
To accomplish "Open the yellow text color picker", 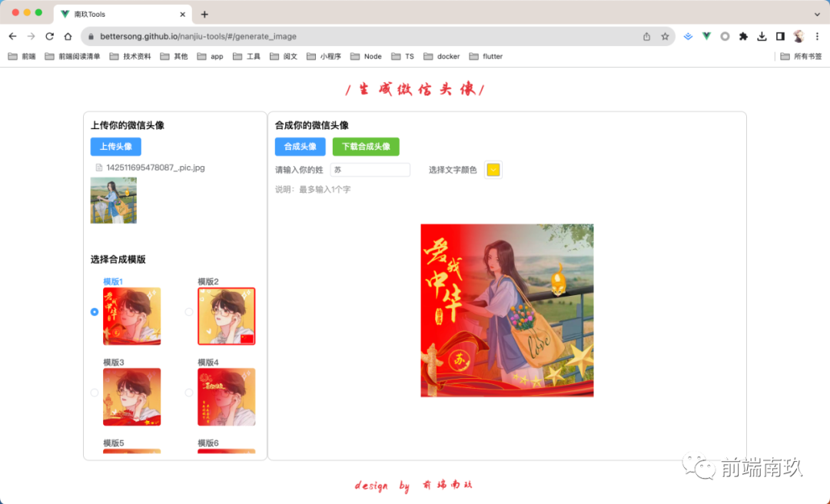I will point(493,170).
